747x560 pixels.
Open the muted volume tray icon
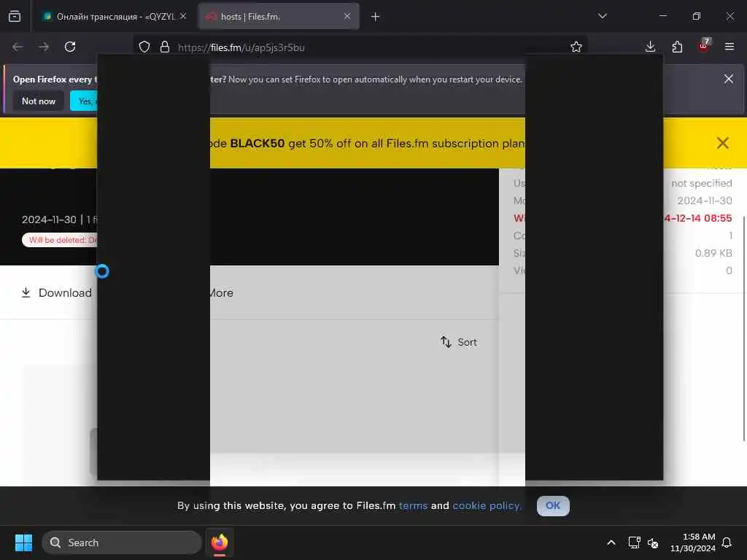[653, 542]
